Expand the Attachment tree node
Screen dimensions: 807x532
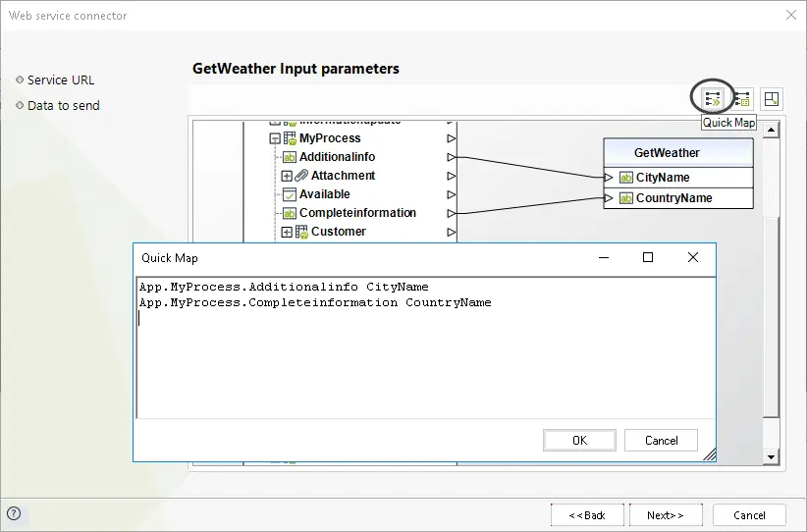coord(287,176)
